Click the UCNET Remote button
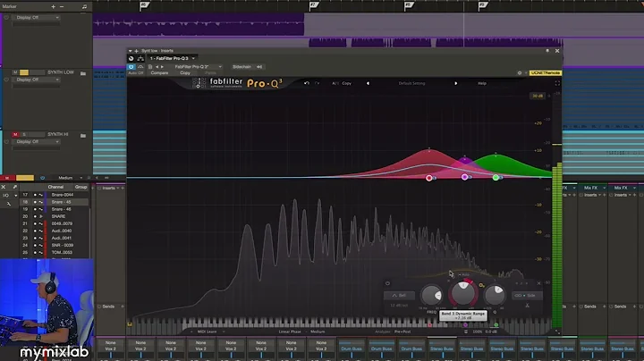Image resolution: width=644 pixels, height=361 pixels. pos(545,73)
